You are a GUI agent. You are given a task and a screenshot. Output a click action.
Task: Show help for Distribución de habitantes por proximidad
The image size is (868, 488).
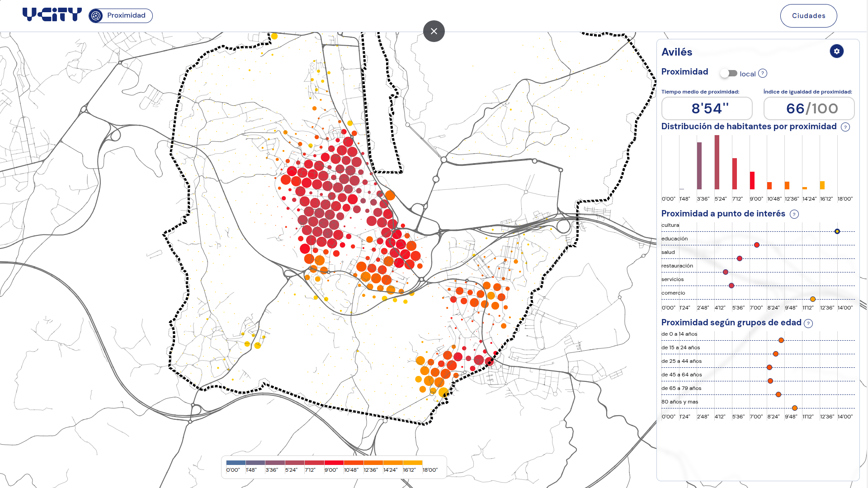coord(845,127)
